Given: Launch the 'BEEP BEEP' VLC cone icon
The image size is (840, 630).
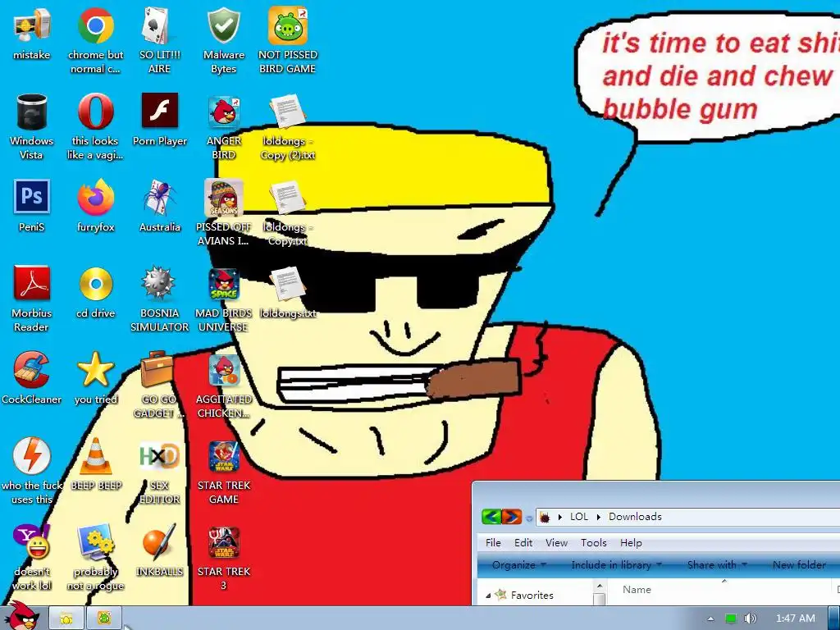Looking at the screenshot, I should click(x=96, y=456).
